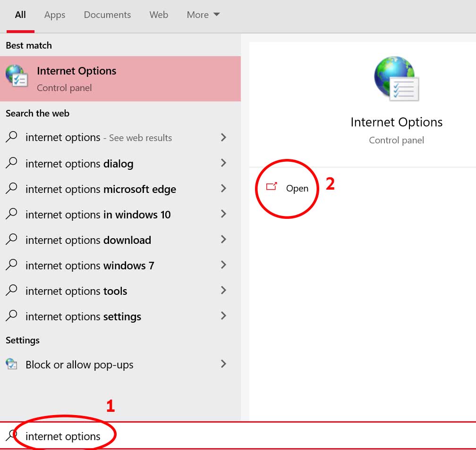Click the Open arrow icon in preview pane

[x=272, y=186]
